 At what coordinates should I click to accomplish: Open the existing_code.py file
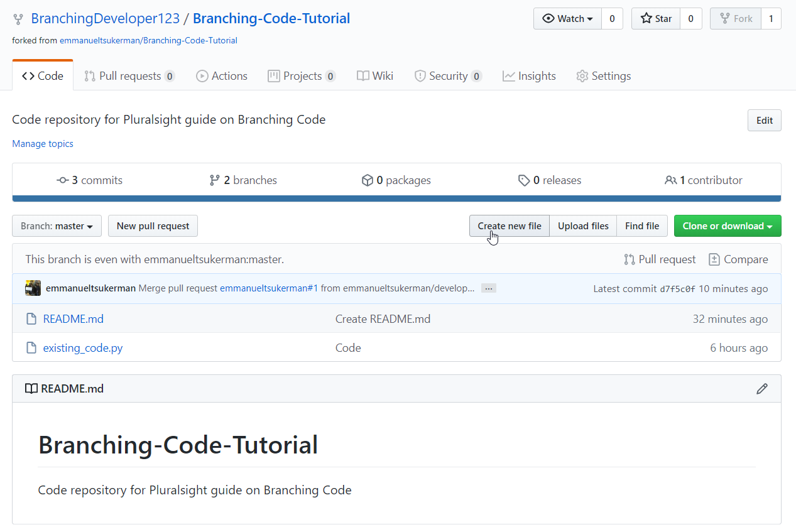83,348
